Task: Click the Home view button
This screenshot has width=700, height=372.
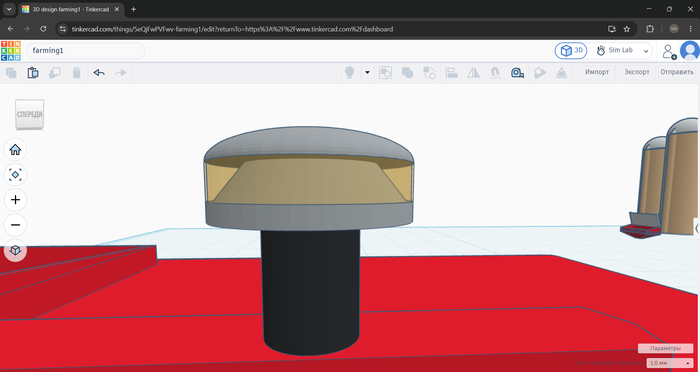Action: click(x=15, y=150)
